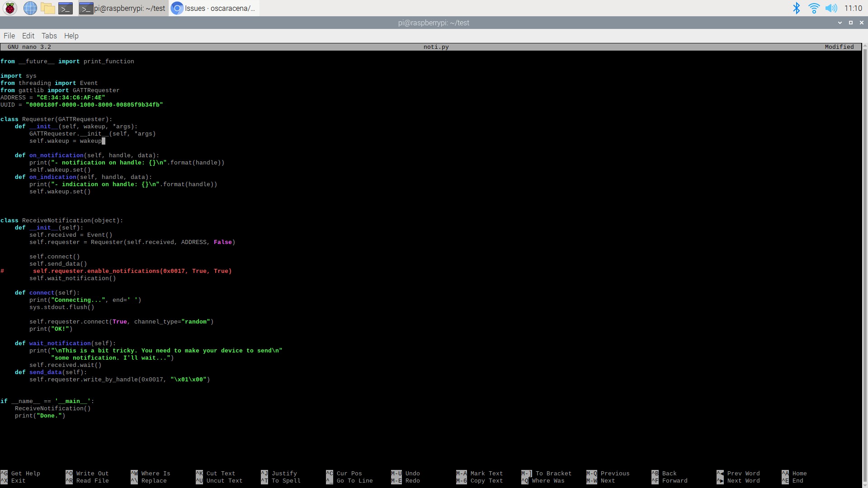Open the Wi-Fi network tray icon
The width and height of the screenshot is (868, 488).
(814, 8)
